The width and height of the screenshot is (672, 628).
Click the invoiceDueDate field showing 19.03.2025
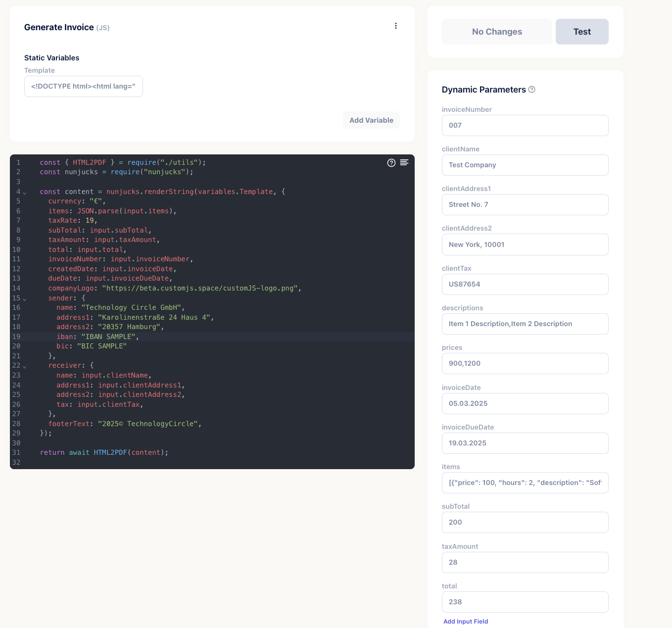coord(525,443)
